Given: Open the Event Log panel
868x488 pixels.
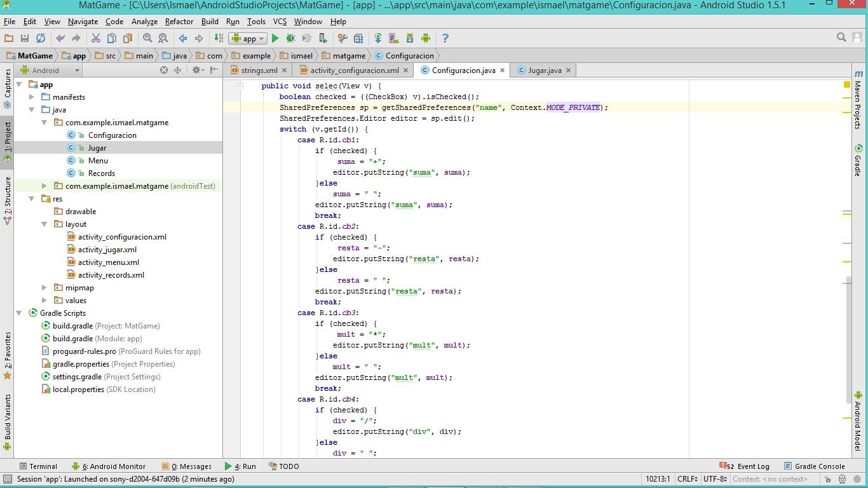Looking at the screenshot, I should click(744, 466).
